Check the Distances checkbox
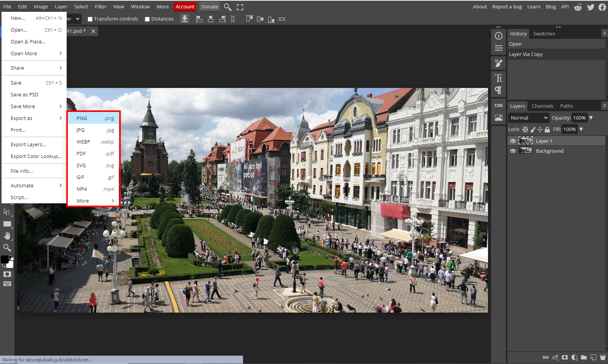The image size is (608, 364). coord(147,19)
